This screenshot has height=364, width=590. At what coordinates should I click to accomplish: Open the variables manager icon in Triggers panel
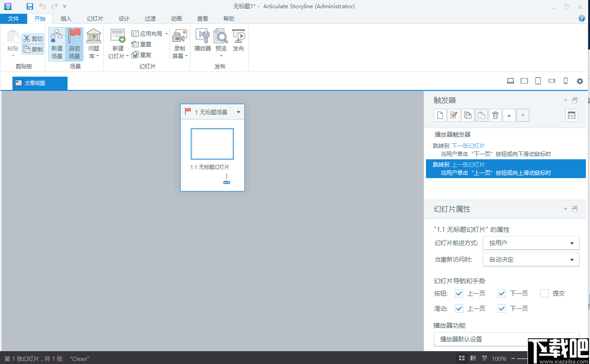571,115
